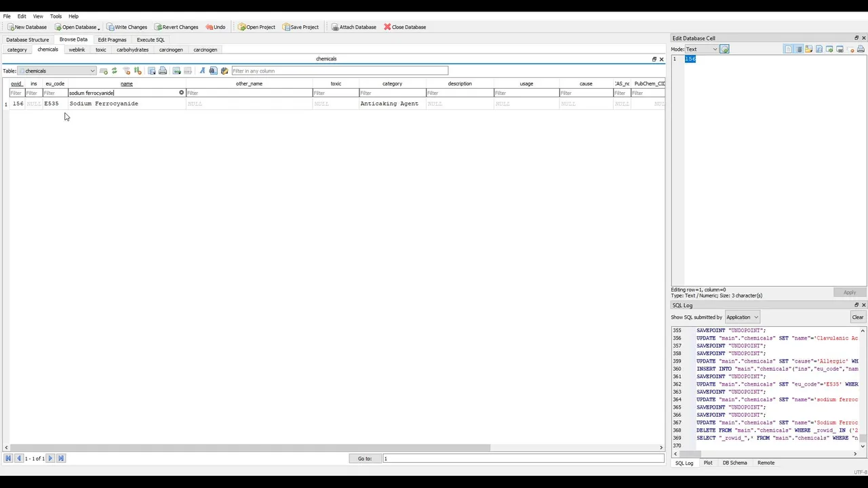Click the clear sorting icon
868x488 pixels.
(138, 70)
